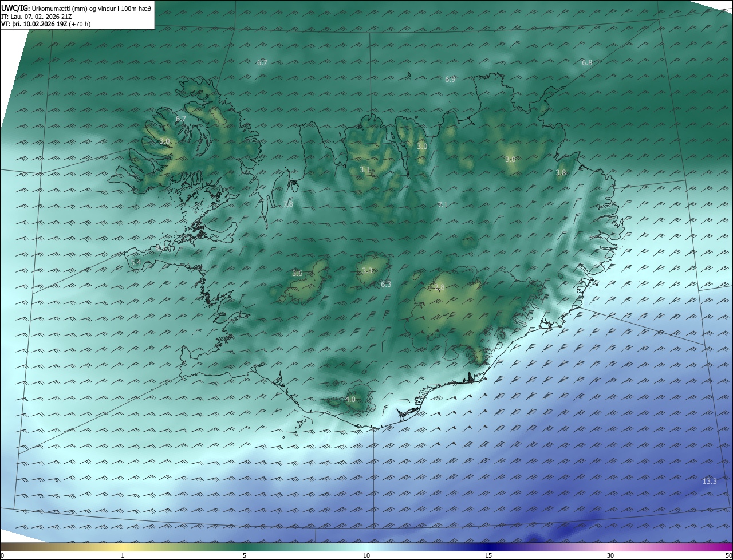Click the 3.8 value label on the map
This screenshot has height=560, width=733.
tap(561, 172)
